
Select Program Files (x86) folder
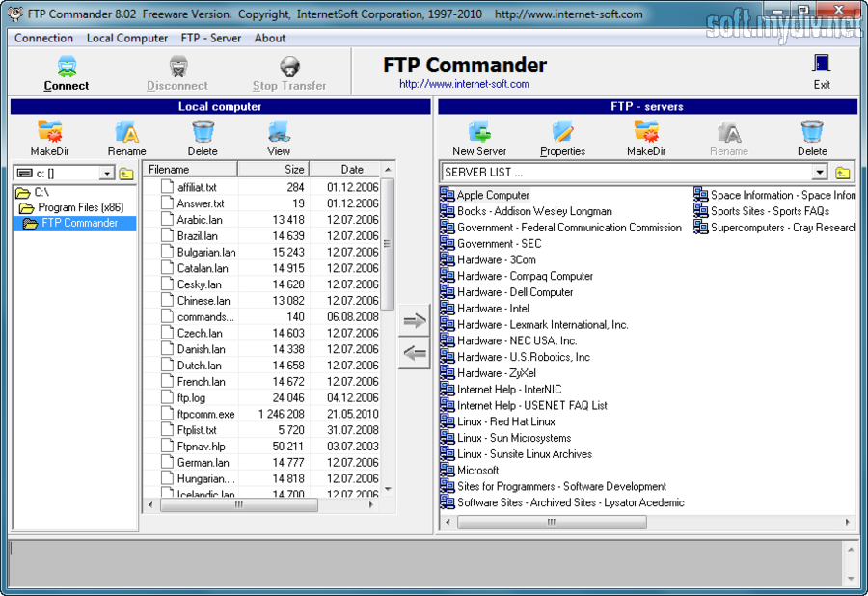point(71,208)
